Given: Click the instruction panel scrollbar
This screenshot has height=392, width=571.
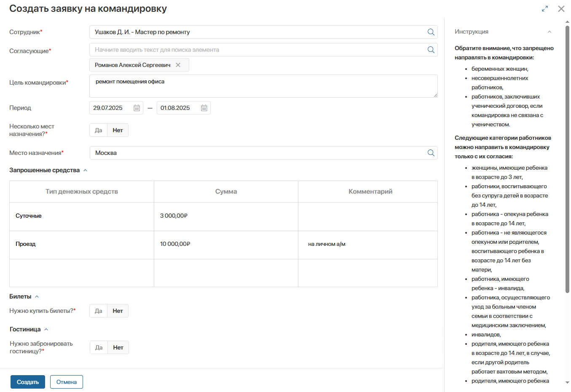Looking at the screenshot, I should point(567,159).
